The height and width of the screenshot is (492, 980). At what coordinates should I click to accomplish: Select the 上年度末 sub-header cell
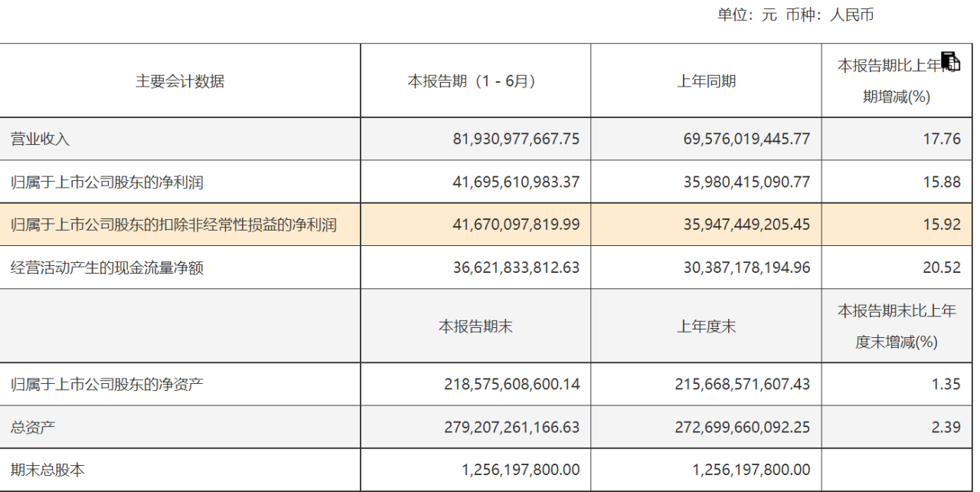(706, 326)
